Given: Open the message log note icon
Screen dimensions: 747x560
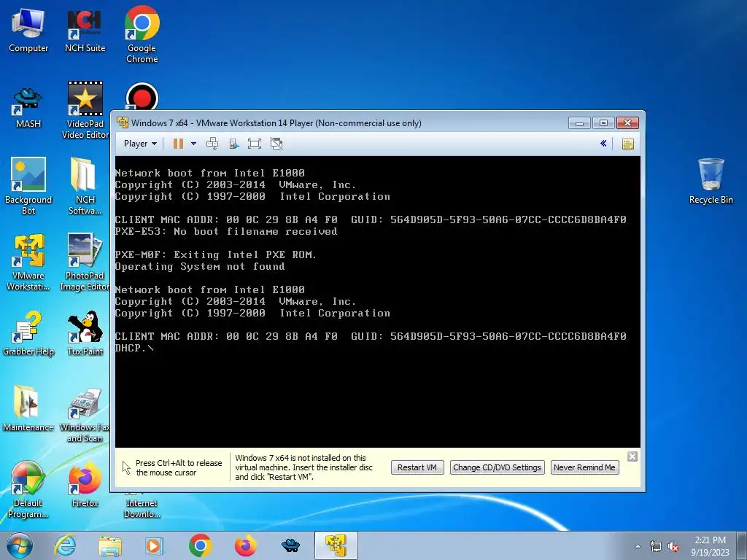Looking at the screenshot, I should click(x=628, y=144).
